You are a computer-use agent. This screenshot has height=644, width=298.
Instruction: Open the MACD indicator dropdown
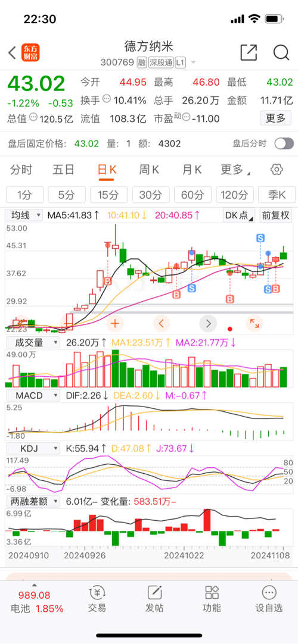32,395
